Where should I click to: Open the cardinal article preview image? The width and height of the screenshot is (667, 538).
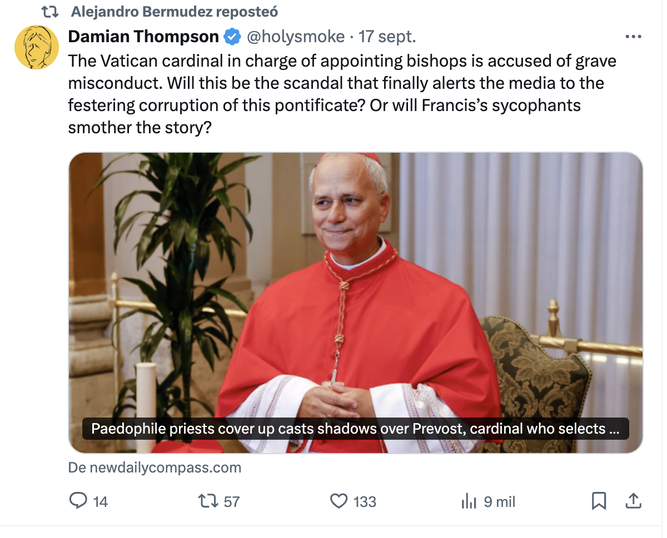pos(356,302)
